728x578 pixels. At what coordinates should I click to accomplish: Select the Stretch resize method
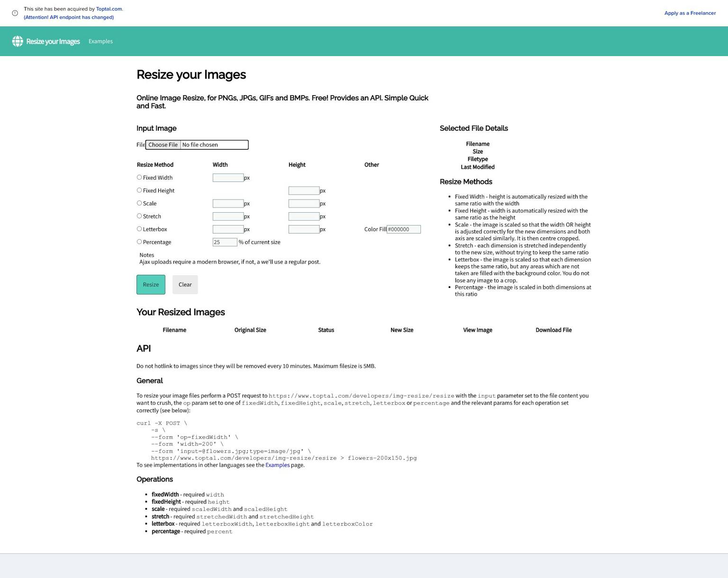coord(139,216)
